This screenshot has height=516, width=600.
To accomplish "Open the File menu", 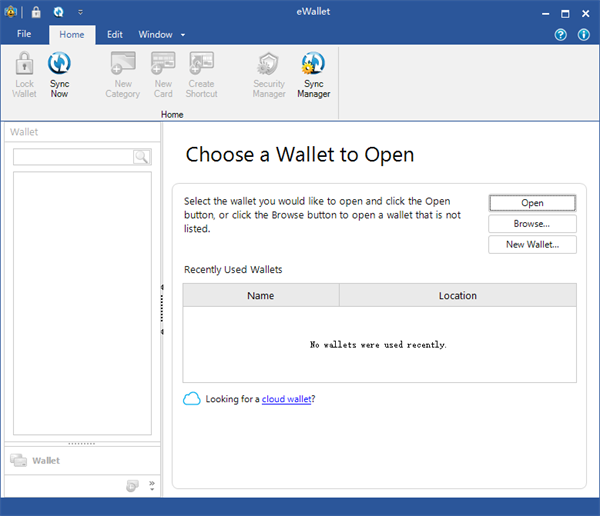I will pyautogui.click(x=24, y=34).
